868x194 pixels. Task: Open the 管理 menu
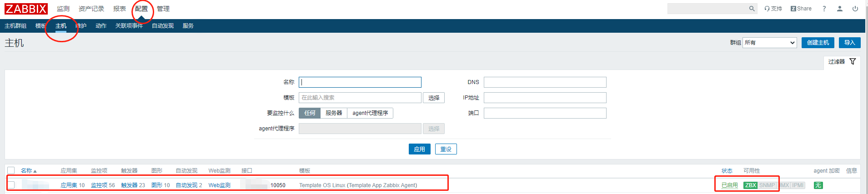[x=163, y=9]
